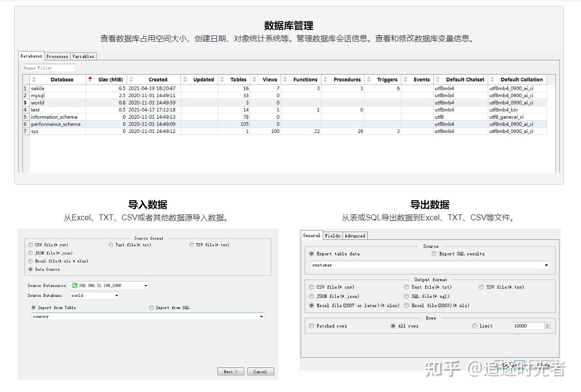This screenshot has width=581, height=392.
Task: Expand the country table dropdown
Action: tap(262, 316)
